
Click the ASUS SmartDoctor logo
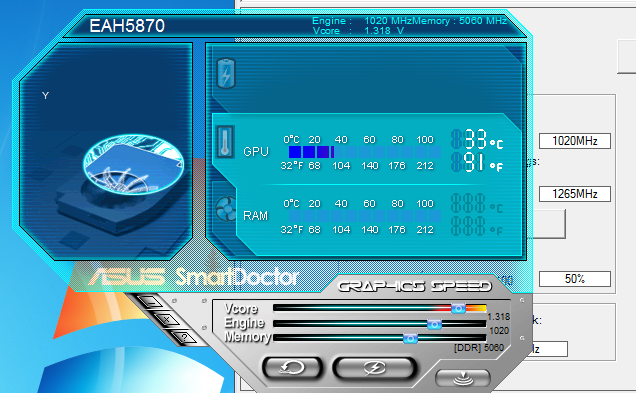pyautogui.click(x=193, y=277)
